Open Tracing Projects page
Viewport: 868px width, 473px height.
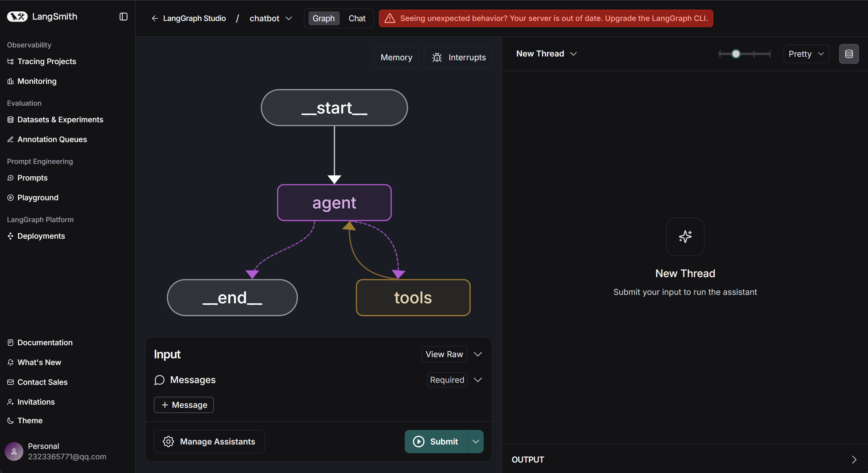pos(47,61)
